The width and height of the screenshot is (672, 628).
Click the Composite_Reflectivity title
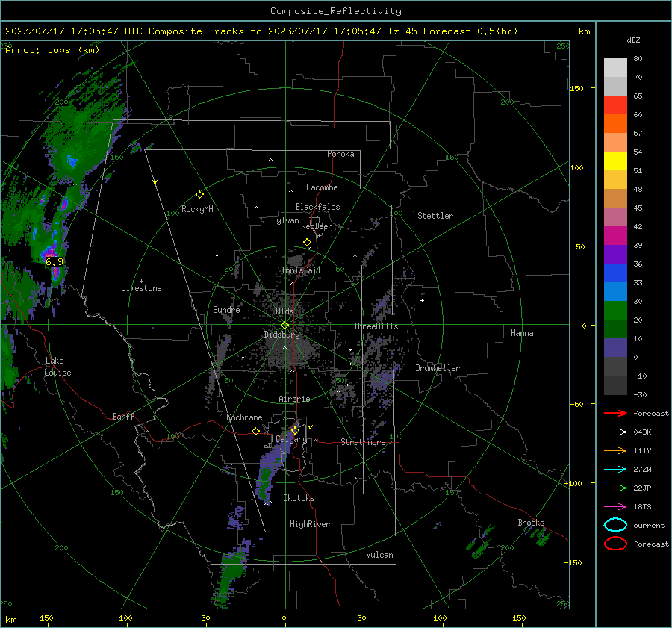click(336, 11)
